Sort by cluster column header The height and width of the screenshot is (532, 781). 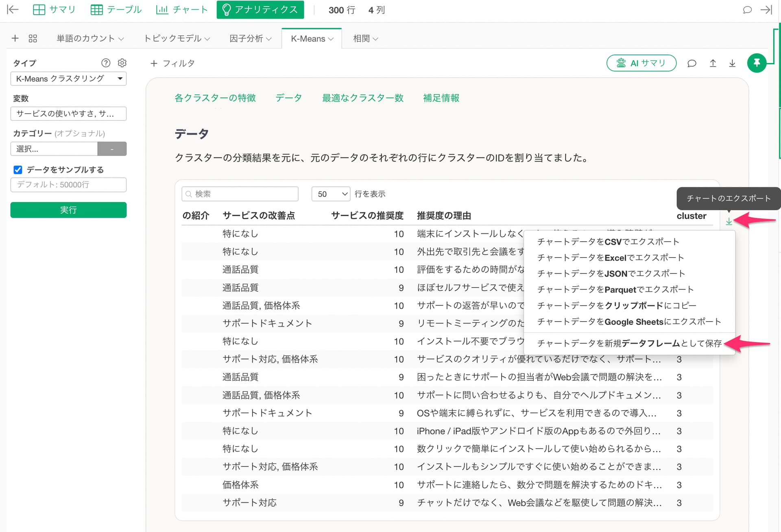(692, 216)
